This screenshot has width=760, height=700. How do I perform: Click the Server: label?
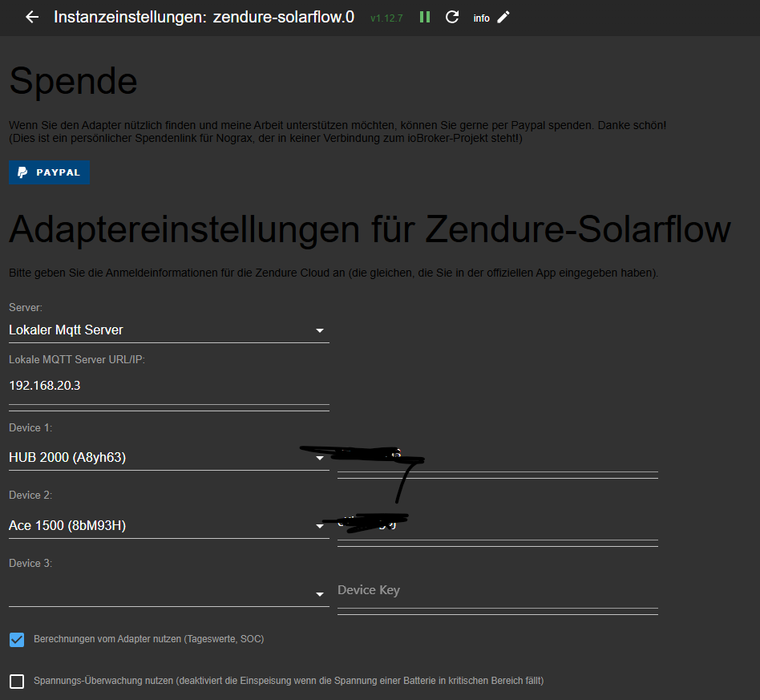click(26, 307)
